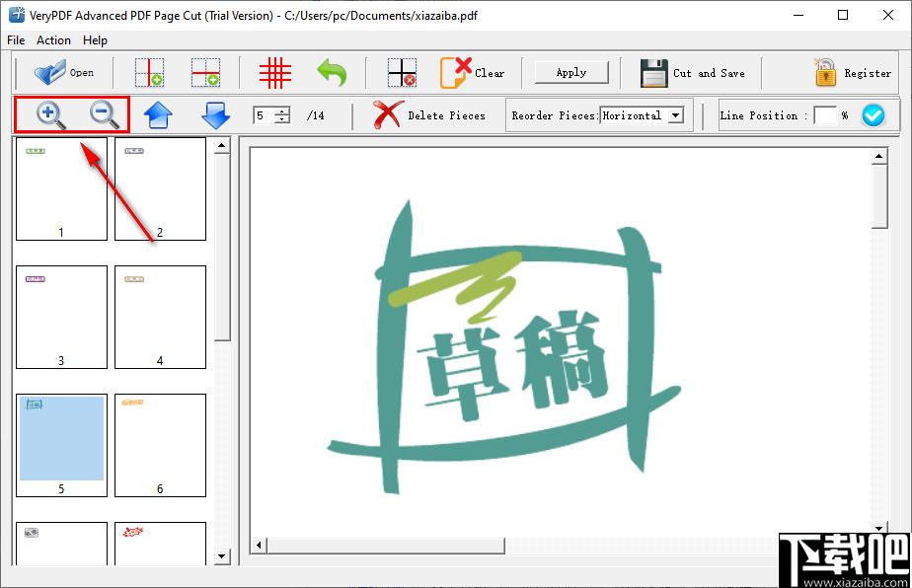Close the VeryPDF window

[887, 15]
